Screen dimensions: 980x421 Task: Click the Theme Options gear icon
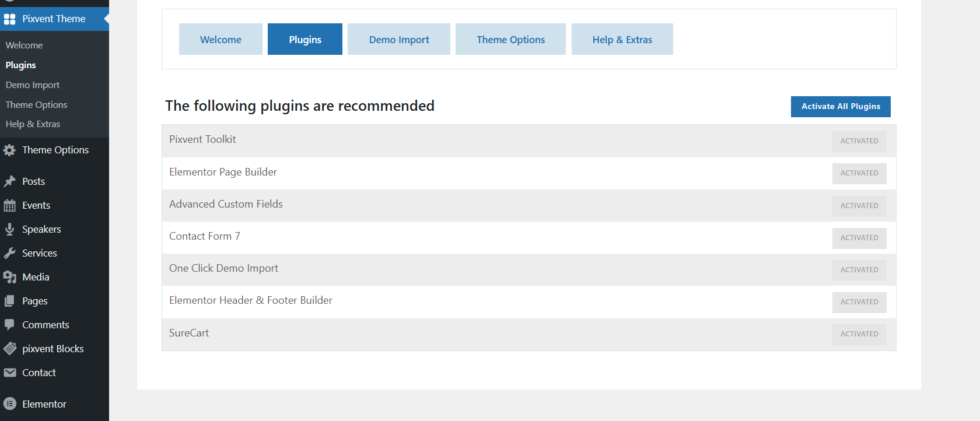click(x=10, y=150)
